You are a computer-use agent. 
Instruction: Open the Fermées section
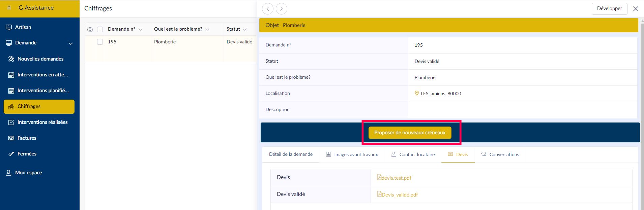[27, 154]
